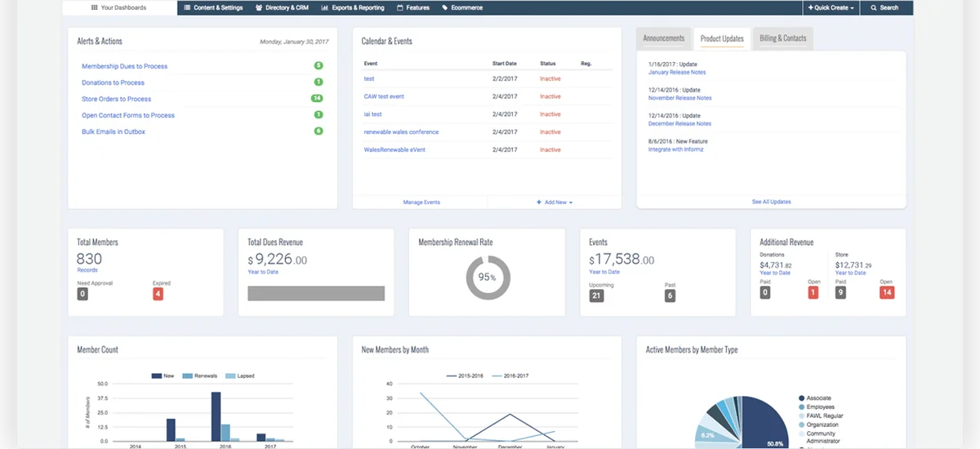The height and width of the screenshot is (449, 980).
Task: Toggle the 2016-2017 line series legend
Action: [511, 376]
